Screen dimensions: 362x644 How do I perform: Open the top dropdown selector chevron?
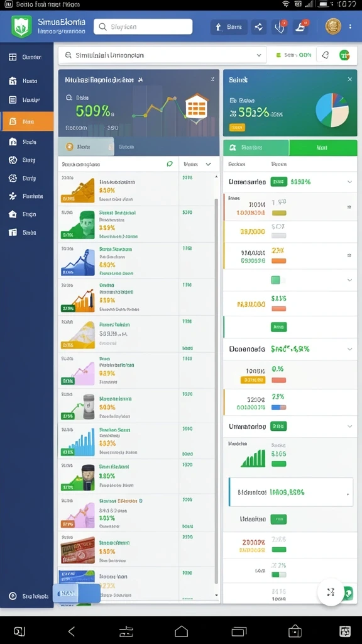[x=259, y=55]
